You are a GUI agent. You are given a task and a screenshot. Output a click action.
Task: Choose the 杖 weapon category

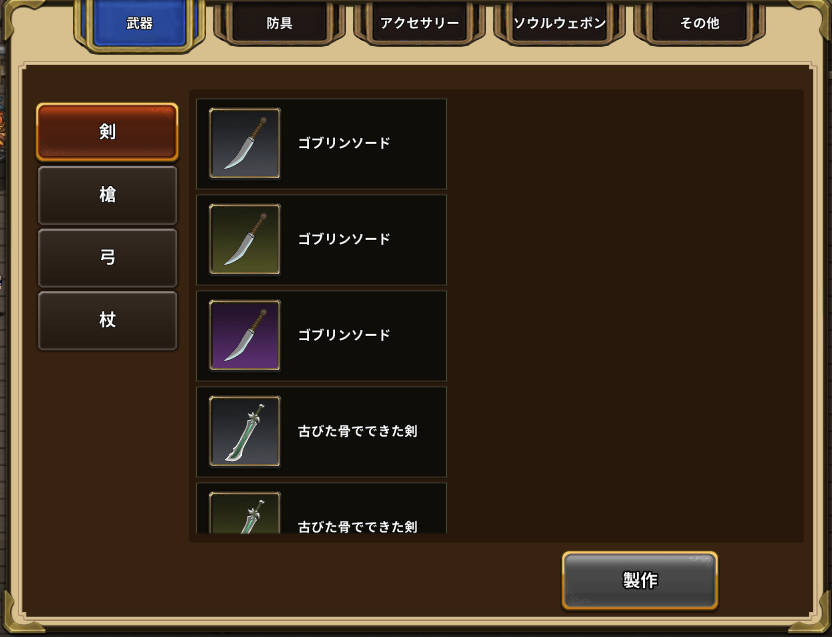(x=107, y=320)
